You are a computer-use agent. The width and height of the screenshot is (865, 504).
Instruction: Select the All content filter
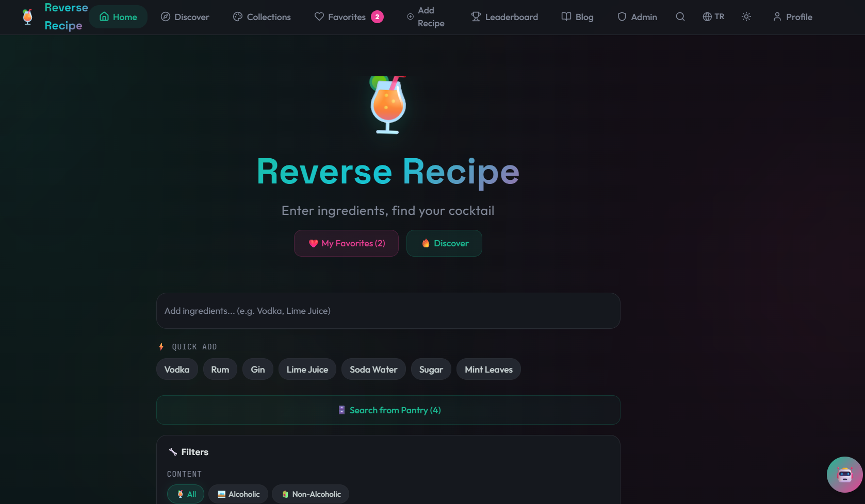click(185, 493)
